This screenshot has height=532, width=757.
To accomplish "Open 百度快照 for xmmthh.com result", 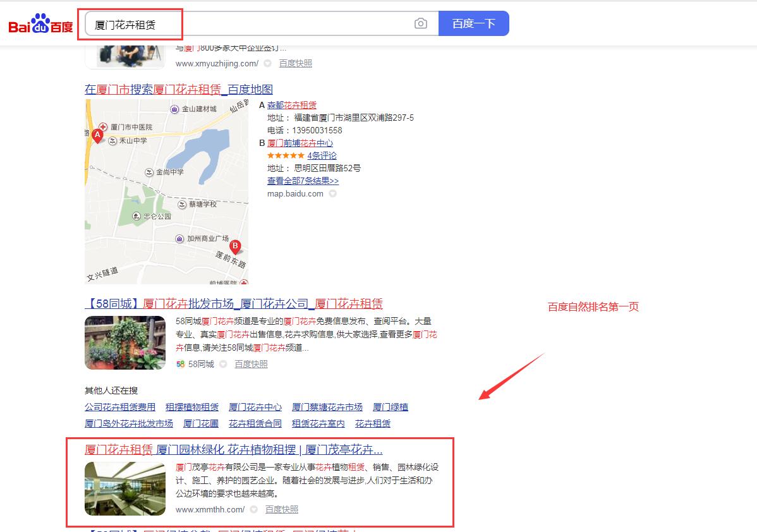I will 281,509.
